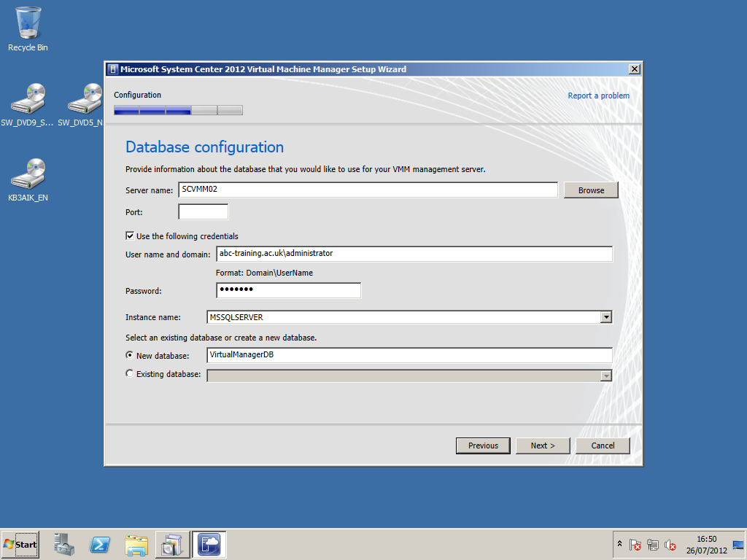Viewport: 747px width, 560px height.
Task: Click the User name and domain field
Action: [414, 254]
